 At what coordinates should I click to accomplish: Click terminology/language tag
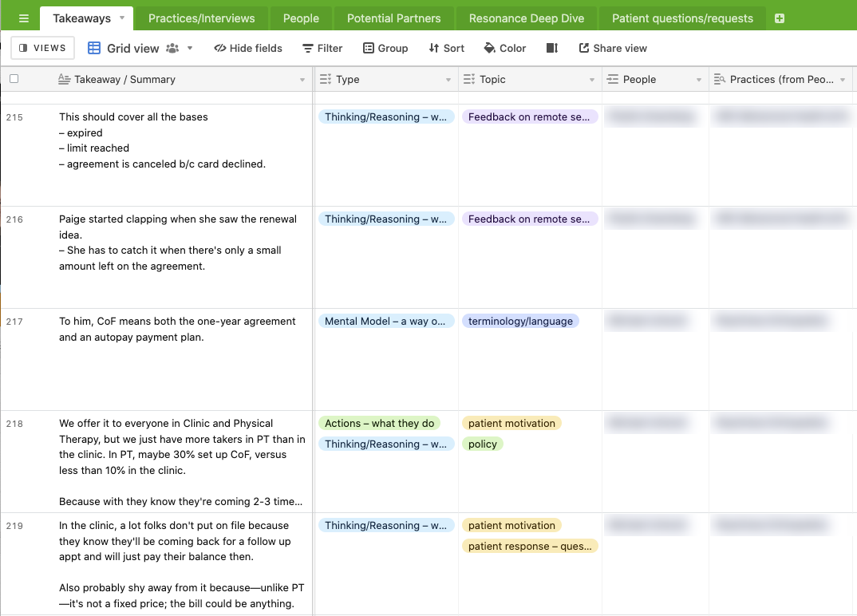(x=520, y=322)
